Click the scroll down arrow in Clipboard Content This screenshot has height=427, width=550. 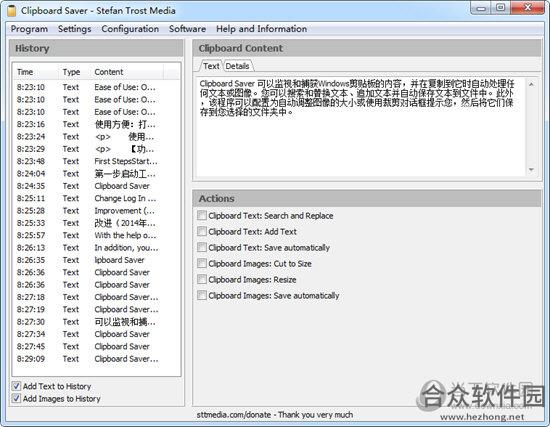(x=531, y=169)
